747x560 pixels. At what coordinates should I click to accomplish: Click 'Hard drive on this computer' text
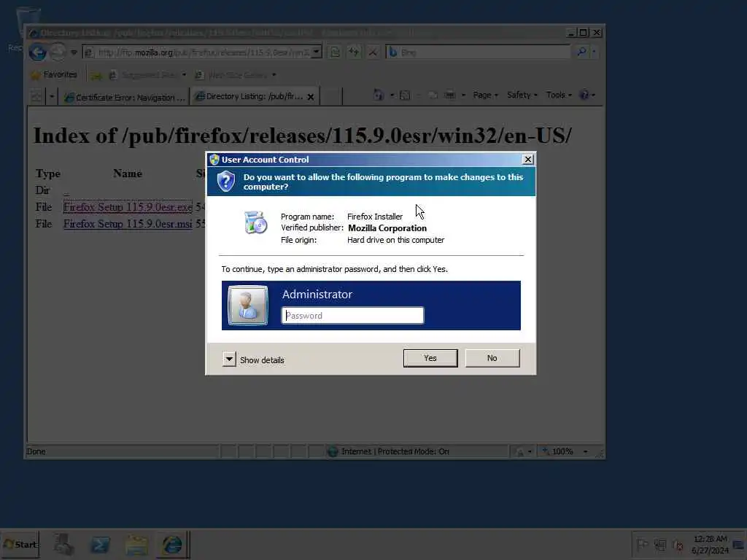tap(395, 240)
